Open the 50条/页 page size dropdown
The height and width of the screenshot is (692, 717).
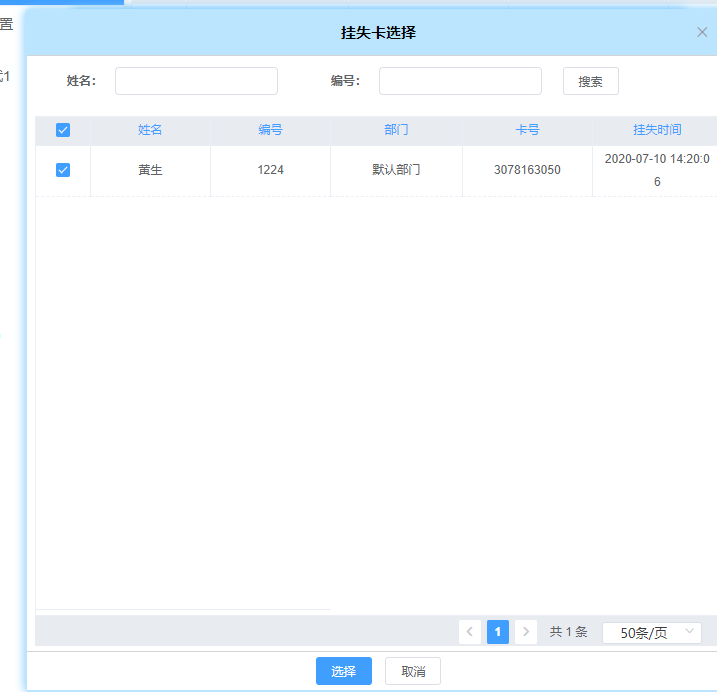652,632
